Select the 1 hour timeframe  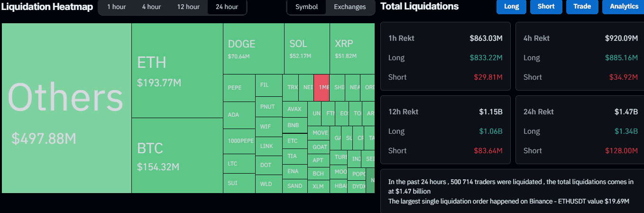pos(116,7)
